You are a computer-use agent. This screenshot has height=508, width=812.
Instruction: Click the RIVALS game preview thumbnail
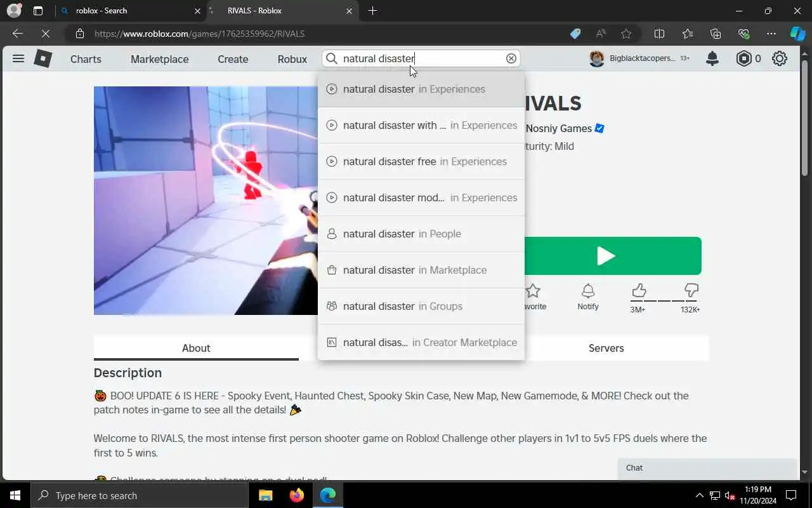pos(206,201)
